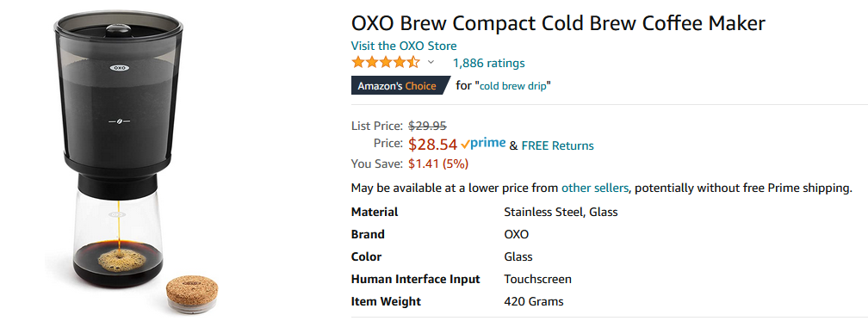Screen dimensions: 868x321
Task: Click the struck-through $29.95 list price
Action: point(427,126)
